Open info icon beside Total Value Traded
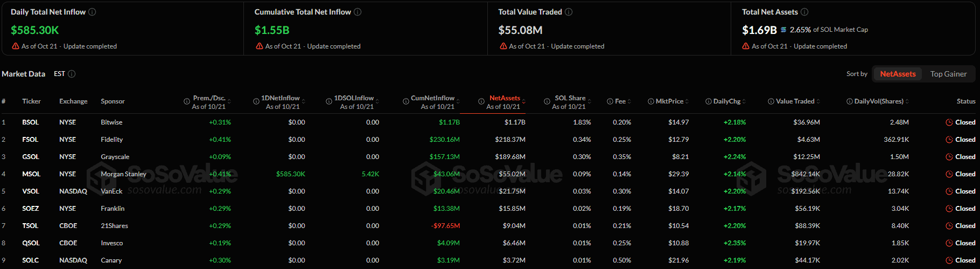The height and width of the screenshot is (269, 980). (x=569, y=12)
